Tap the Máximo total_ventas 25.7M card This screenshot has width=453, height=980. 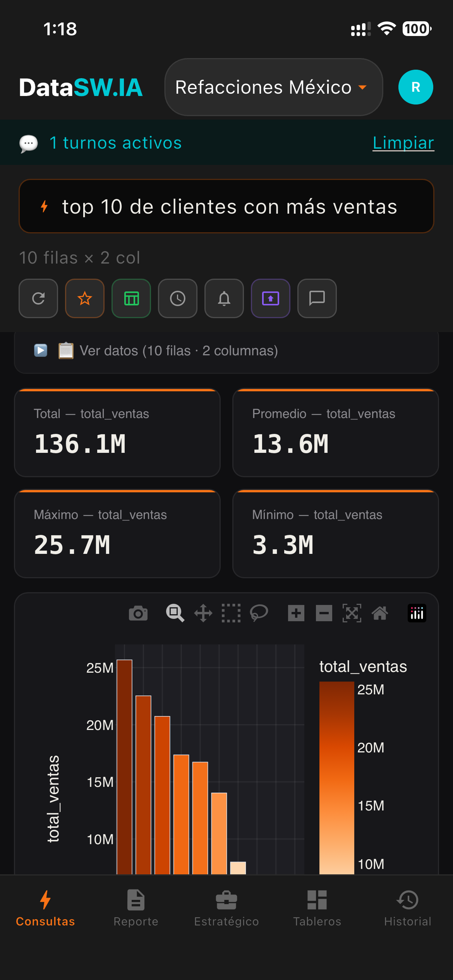click(x=117, y=534)
